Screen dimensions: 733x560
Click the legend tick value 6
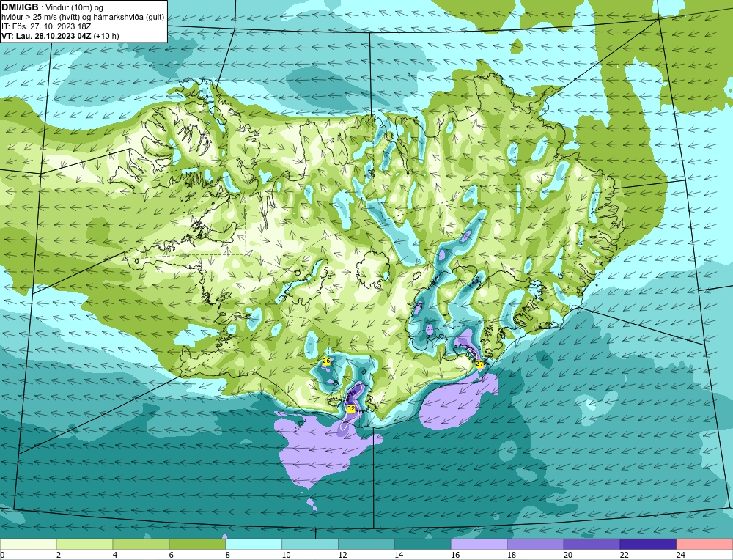pyautogui.click(x=172, y=555)
